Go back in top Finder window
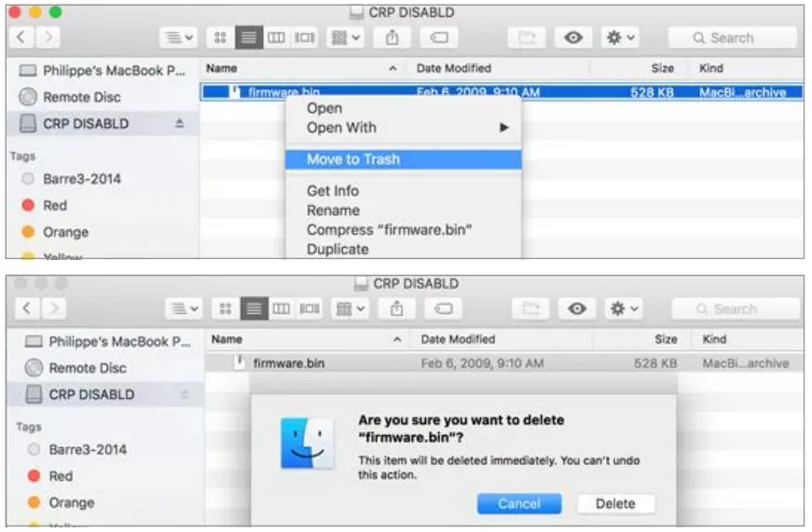The height and width of the screenshot is (532, 812). point(21,37)
